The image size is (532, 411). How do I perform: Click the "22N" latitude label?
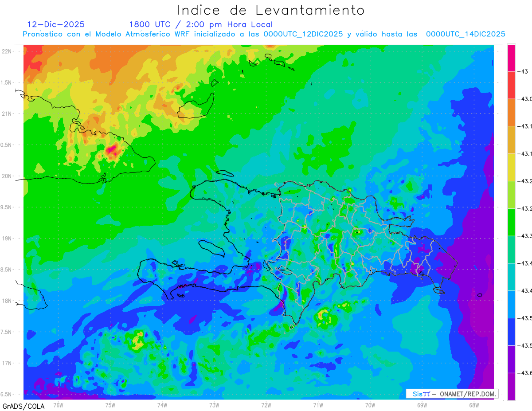coord(7,51)
